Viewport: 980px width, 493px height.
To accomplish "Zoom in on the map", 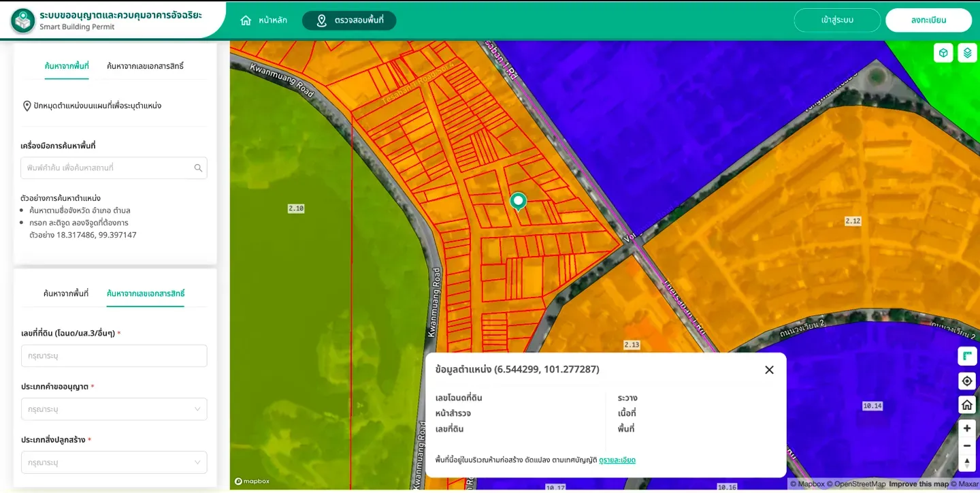I will coord(967,428).
